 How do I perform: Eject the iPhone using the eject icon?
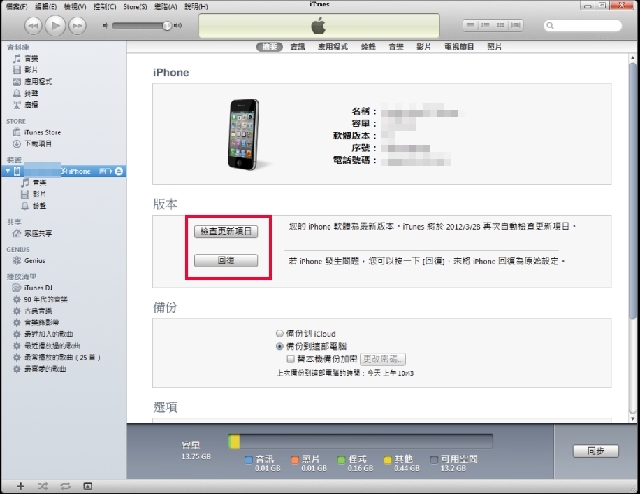119,171
